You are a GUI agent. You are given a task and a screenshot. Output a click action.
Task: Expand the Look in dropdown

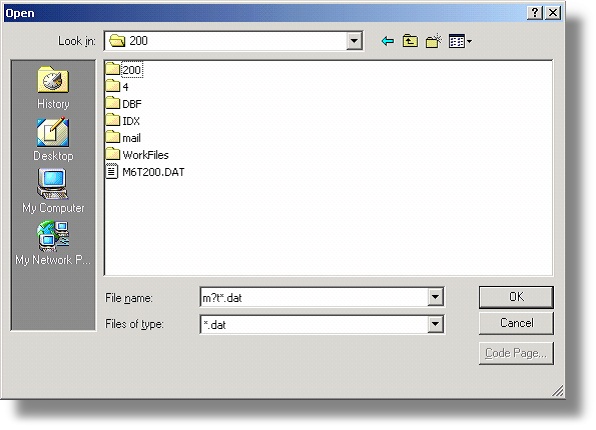pos(354,41)
